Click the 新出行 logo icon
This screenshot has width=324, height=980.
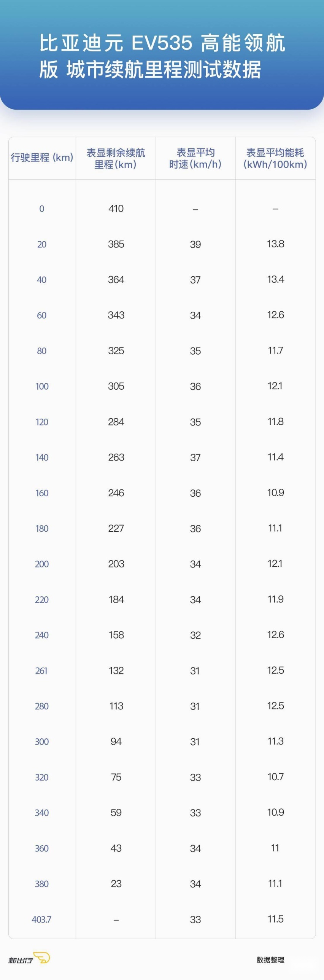pos(29,958)
